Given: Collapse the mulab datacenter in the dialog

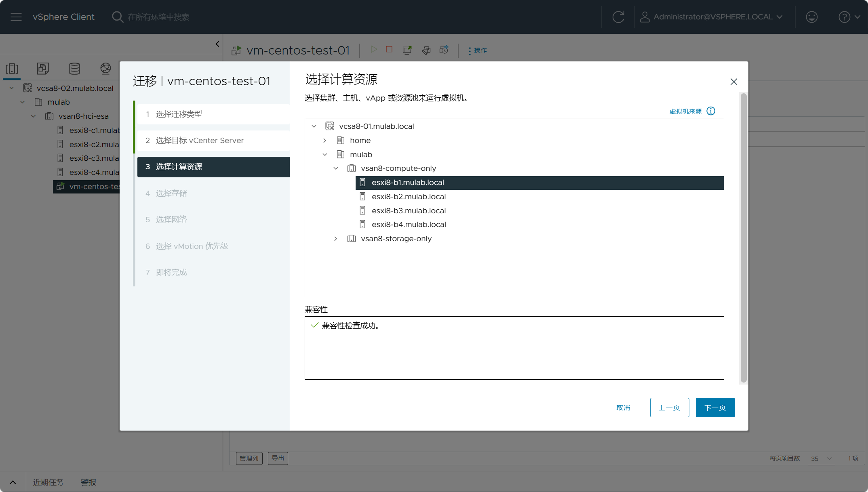Looking at the screenshot, I should coord(325,155).
